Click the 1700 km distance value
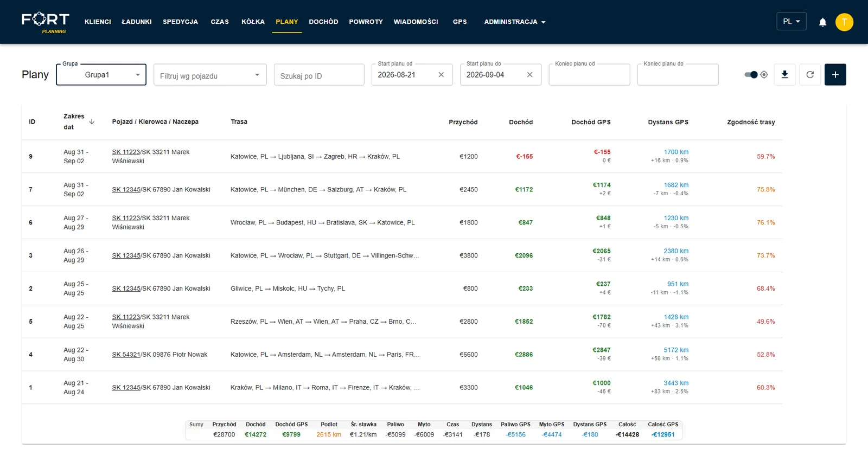The height and width of the screenshot is (462, 868). [676, 152]
